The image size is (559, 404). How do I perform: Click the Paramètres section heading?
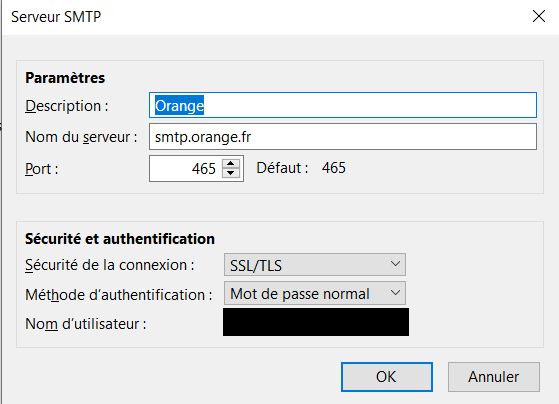65,78
